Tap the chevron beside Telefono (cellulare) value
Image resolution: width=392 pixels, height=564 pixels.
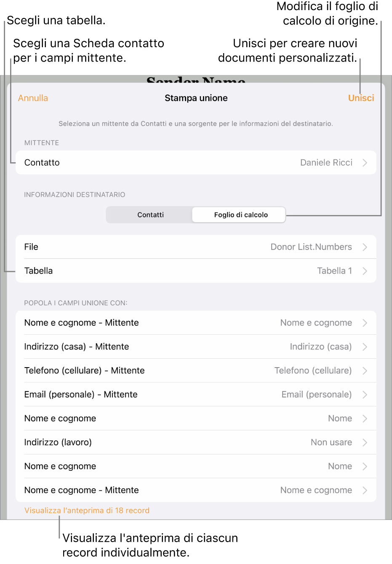365,371
